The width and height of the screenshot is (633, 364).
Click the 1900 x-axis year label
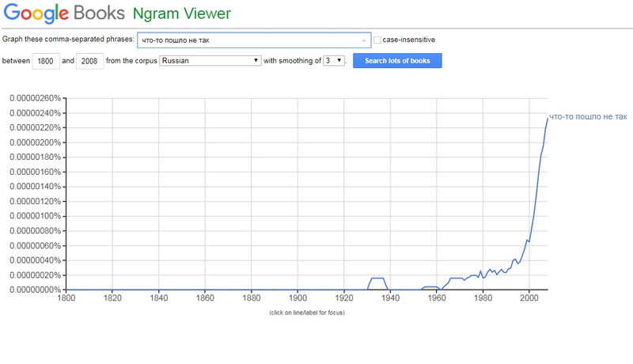click(x=298, y=299)
